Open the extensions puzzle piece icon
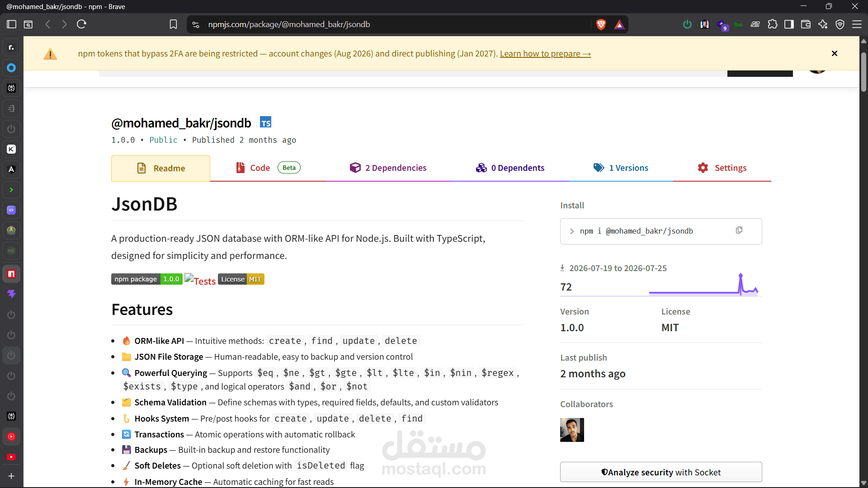868x488 pixels. click(773, 24)
